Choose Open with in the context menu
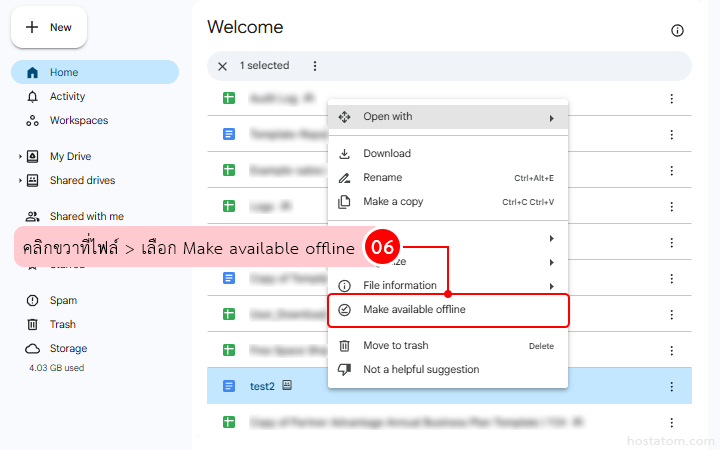This screenshot has height=450, width=720. [448, 117]
